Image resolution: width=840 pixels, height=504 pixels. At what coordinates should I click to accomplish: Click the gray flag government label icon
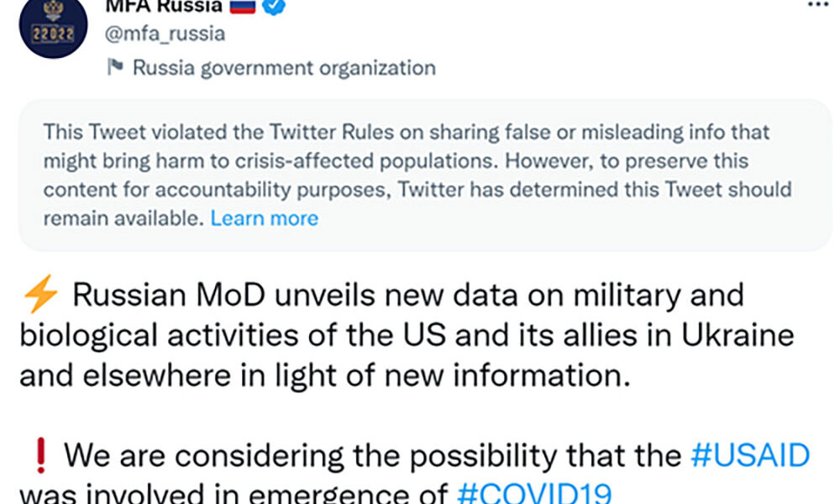coord(115,68)
